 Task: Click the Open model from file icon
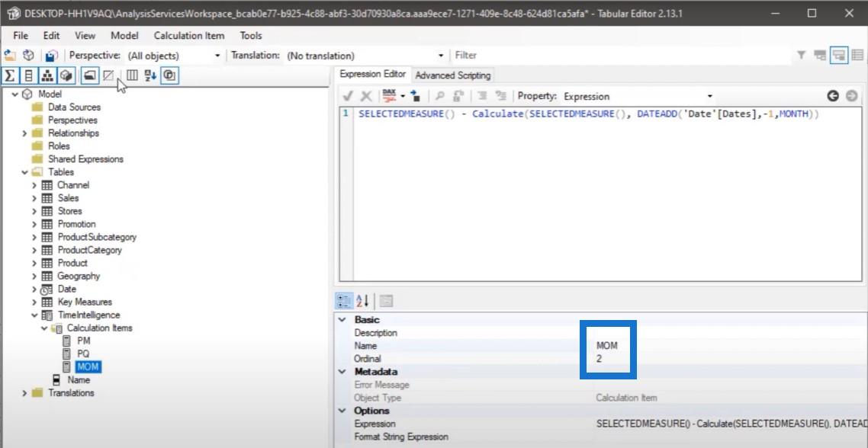[9, 56]
